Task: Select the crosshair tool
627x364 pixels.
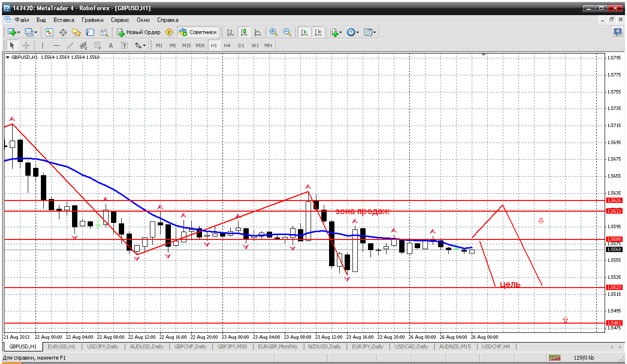Action: pos(26,45)
